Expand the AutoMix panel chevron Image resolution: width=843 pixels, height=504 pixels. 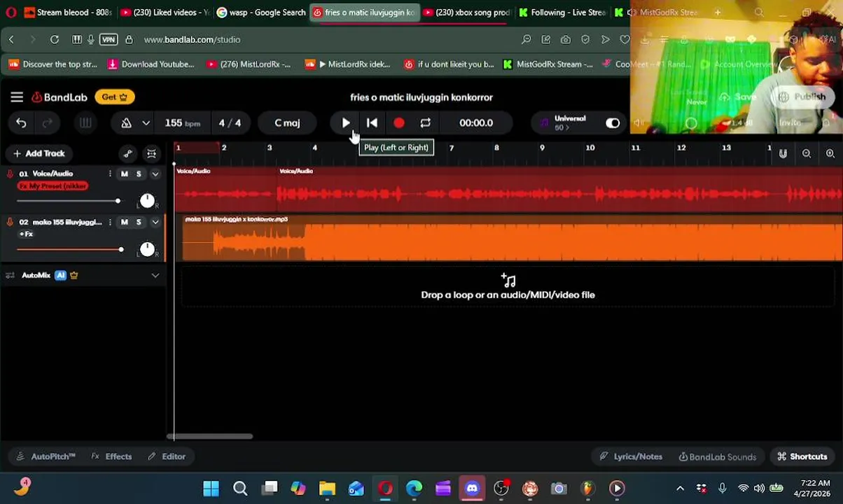click(155, 276)
